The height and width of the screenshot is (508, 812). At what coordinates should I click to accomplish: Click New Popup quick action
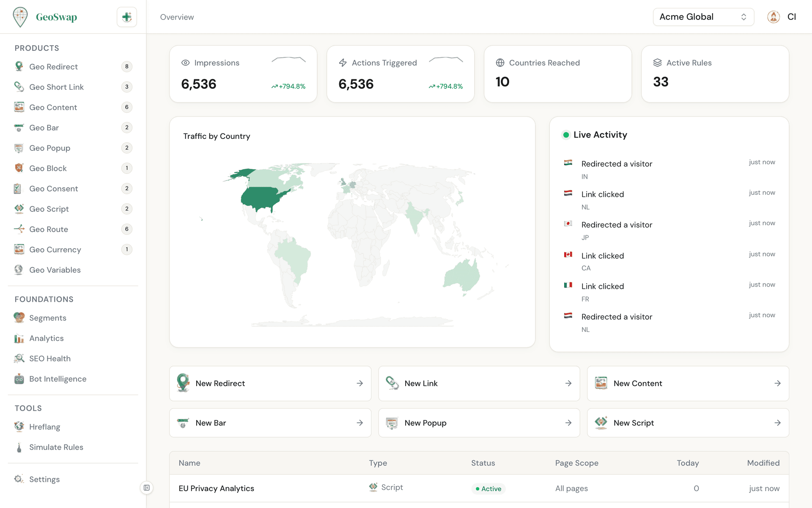coord(479,423)
